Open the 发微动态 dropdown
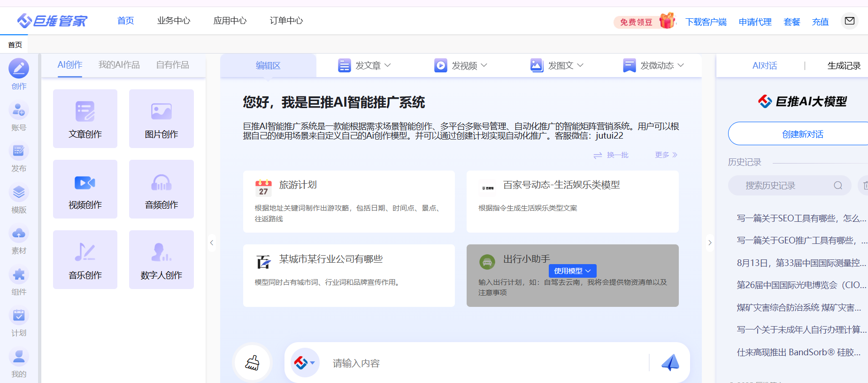 point(653,65)
